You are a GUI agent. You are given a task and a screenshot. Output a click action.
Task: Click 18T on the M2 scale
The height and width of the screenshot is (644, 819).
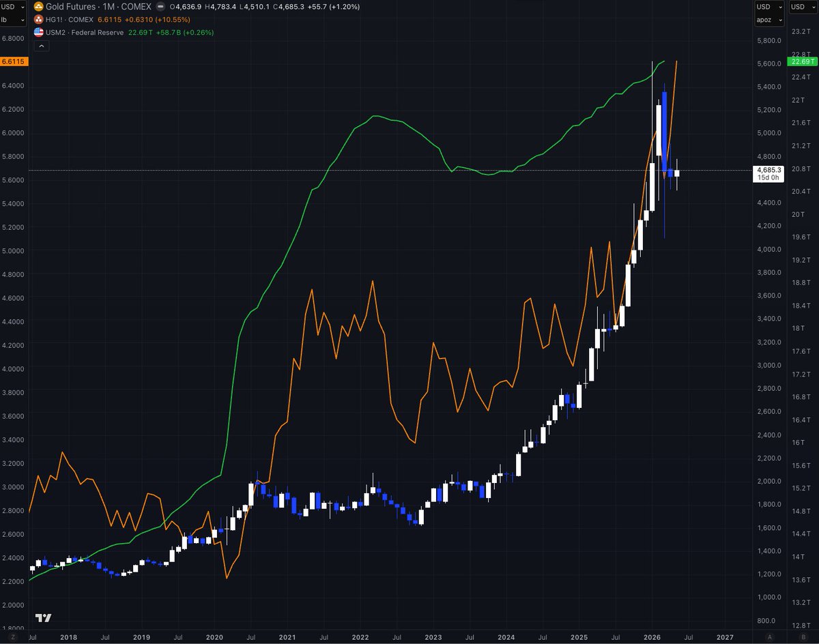point(796,328)
